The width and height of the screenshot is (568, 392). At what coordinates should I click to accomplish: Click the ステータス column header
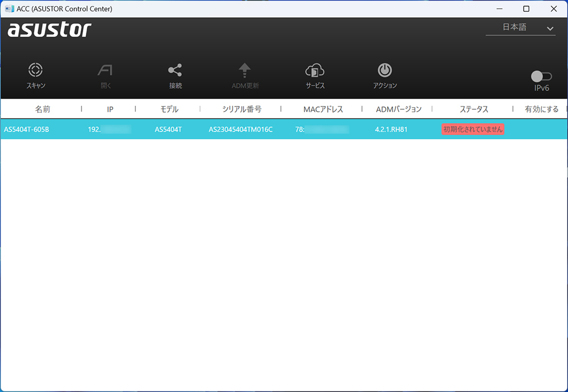[x=474, y=109]
